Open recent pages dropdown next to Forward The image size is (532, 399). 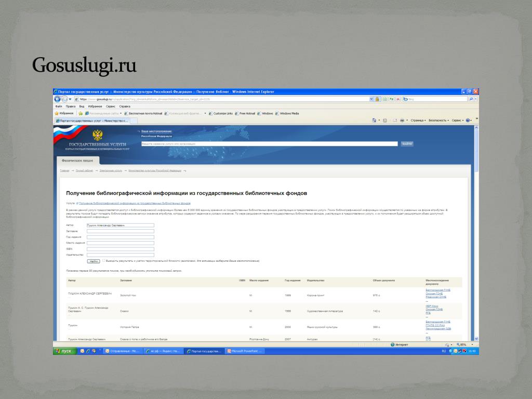pos(70,99)
